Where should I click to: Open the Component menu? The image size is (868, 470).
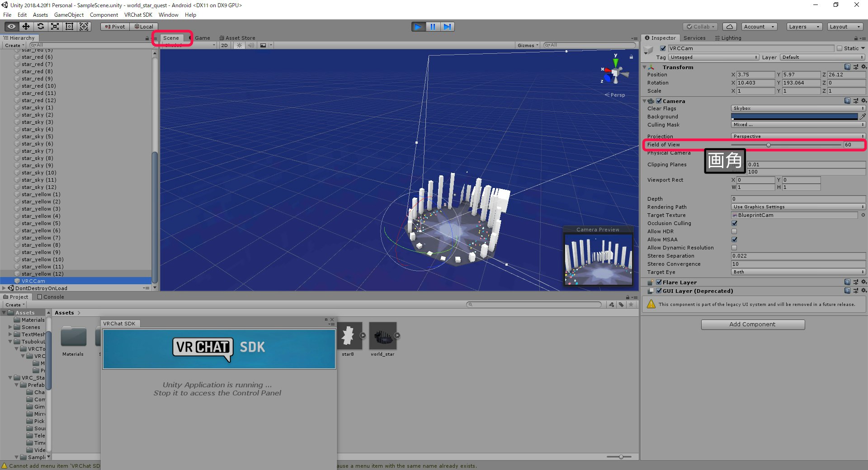pos(104,15)
